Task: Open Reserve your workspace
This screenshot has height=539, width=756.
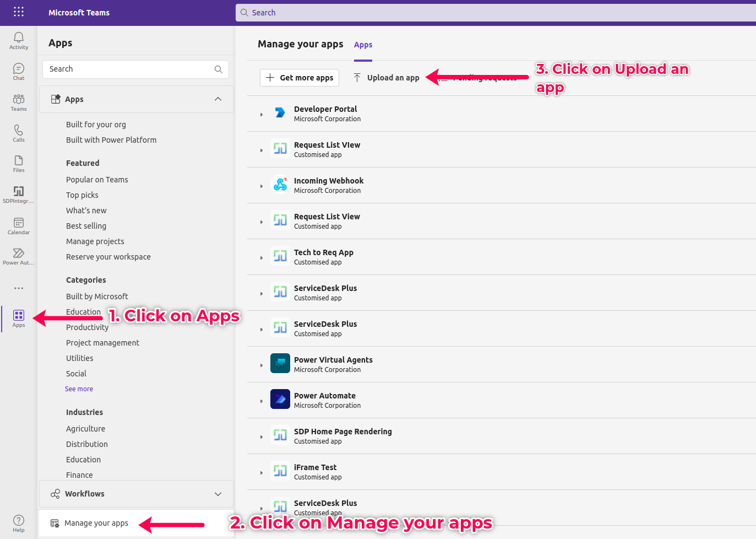Action: 108,257
